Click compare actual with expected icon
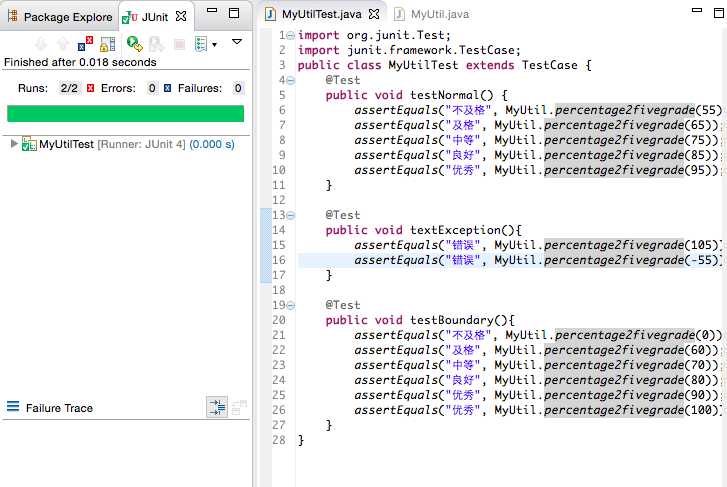This screenshot has height=487, width=727. point(239,407)
